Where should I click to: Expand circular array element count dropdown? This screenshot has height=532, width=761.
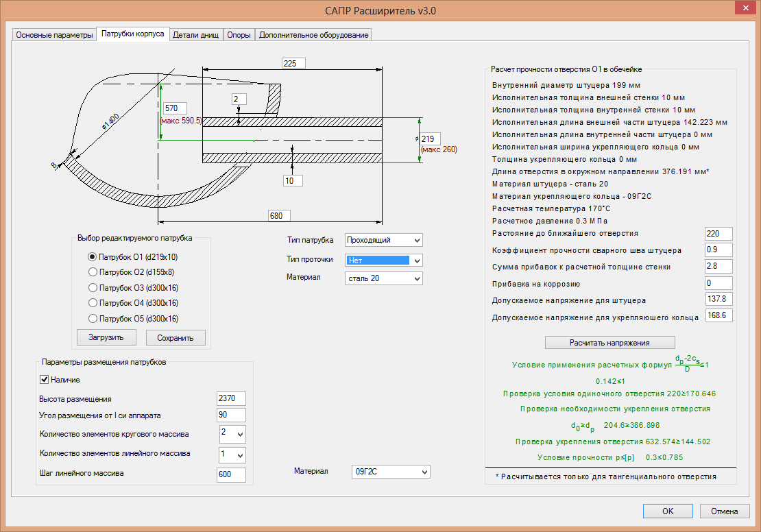[239, 434]
